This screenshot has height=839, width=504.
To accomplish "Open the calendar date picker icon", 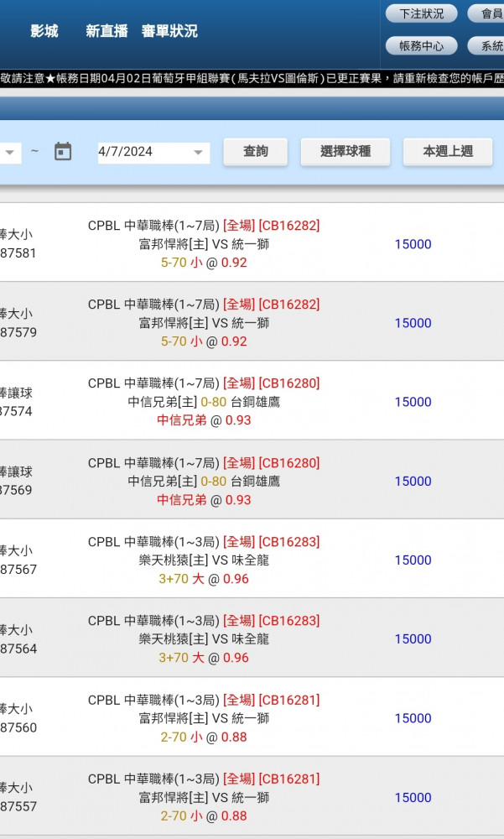I will (x=63, y=151).
